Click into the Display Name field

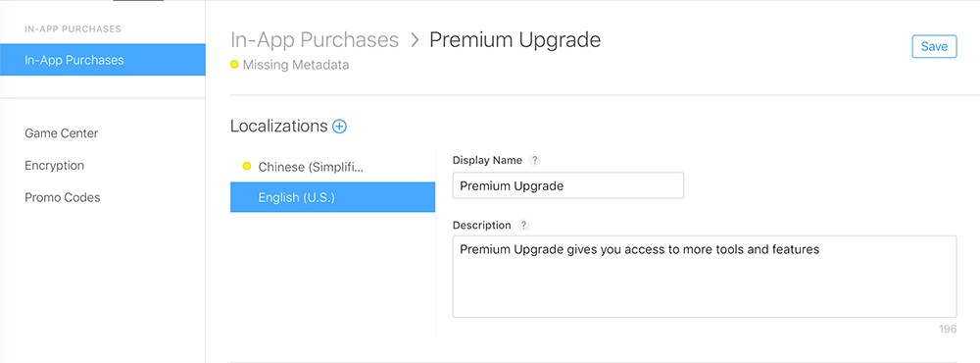(568, 185)
